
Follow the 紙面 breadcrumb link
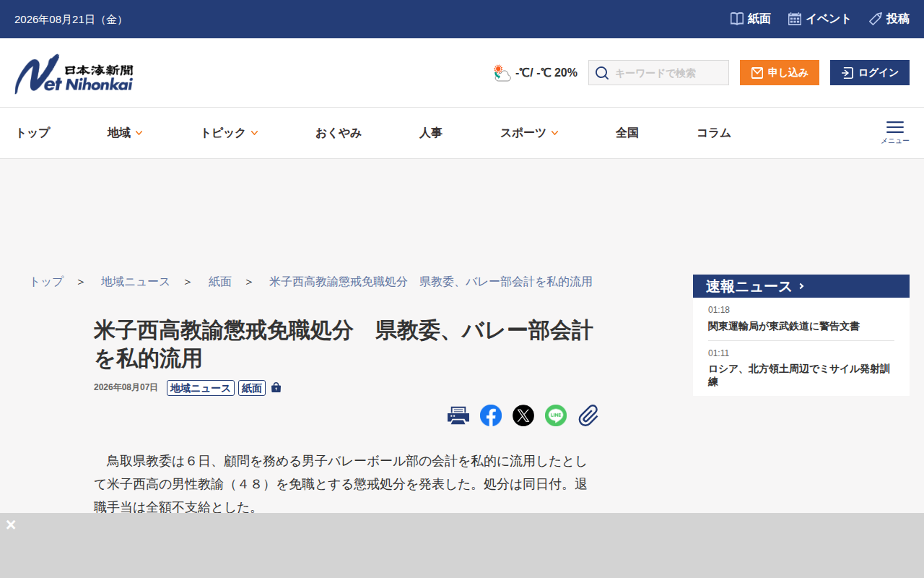220,282
